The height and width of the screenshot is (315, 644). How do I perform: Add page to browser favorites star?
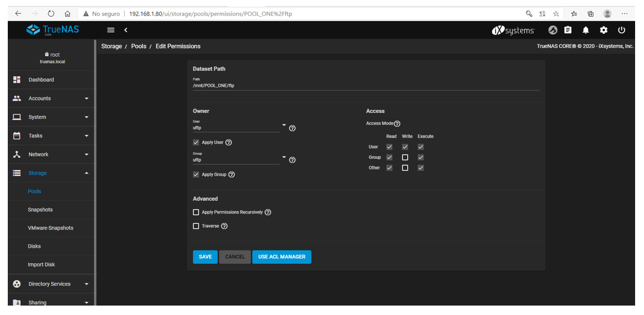tap(556, 13)
